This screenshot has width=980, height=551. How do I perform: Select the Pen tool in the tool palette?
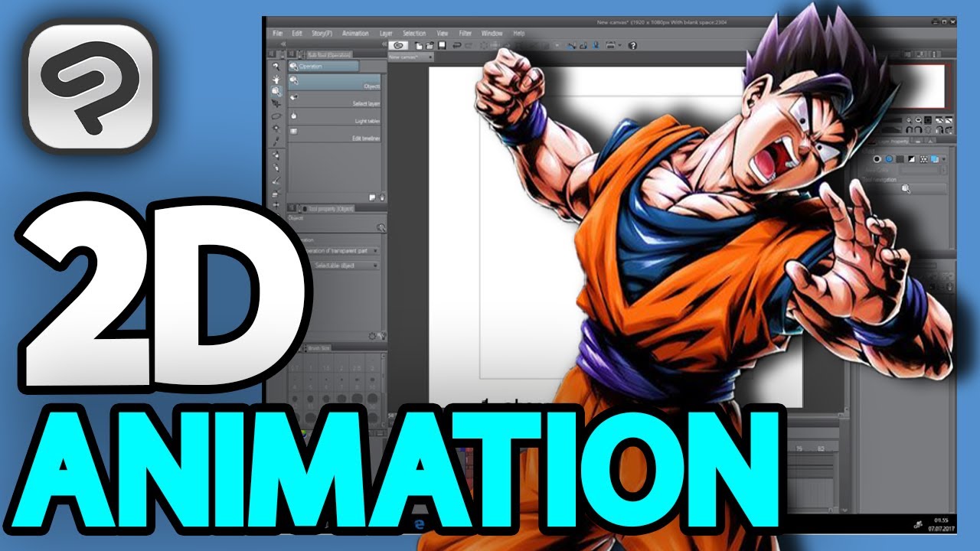point(276,155)
